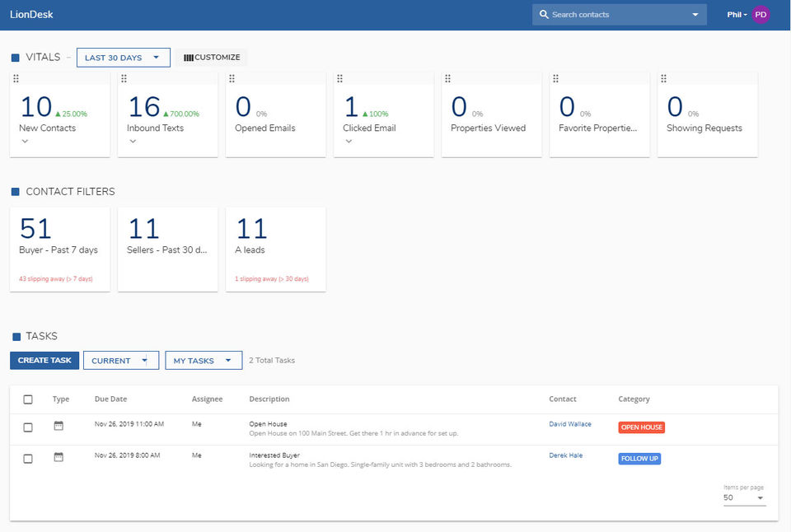
Task: Click the search magnifier icon
Action: point(544,15)
